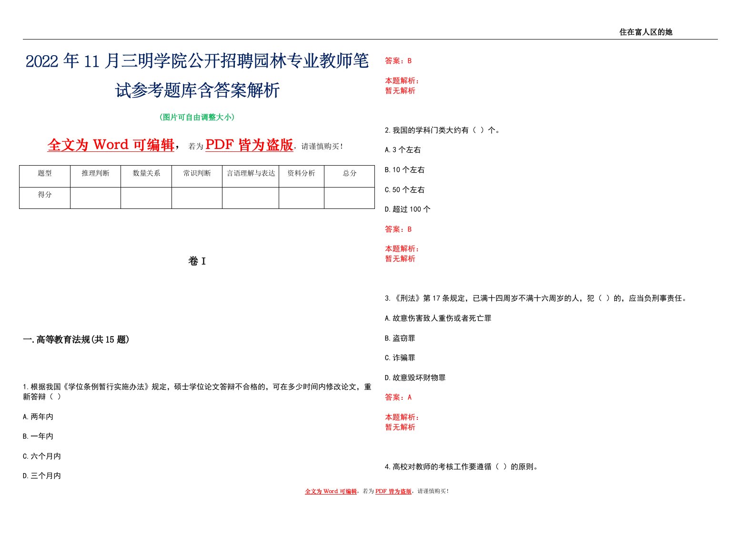Choose option D.超过100个

(x=408, y=209)
